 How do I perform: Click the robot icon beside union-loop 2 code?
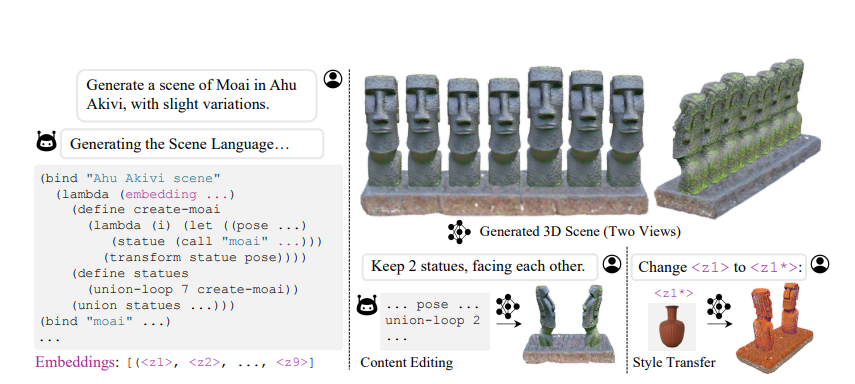[x=367, y=305]
